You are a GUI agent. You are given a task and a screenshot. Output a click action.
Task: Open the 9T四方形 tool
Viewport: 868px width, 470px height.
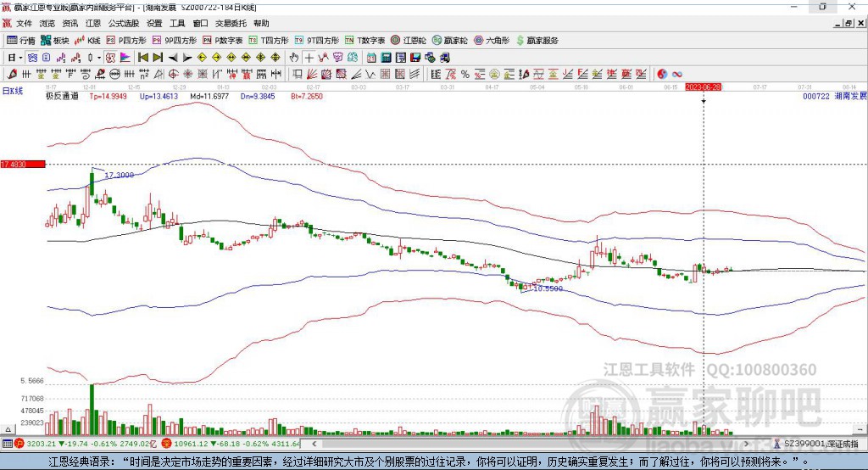tap(317, 41)
